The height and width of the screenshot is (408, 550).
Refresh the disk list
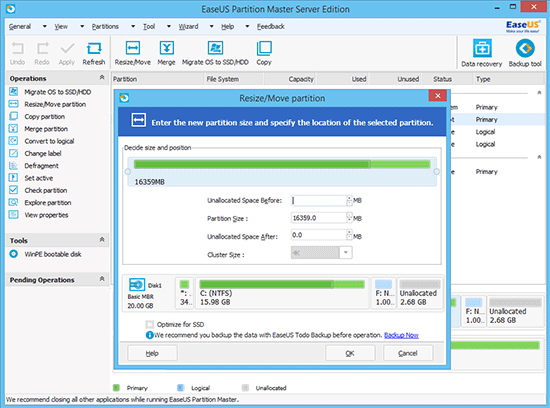pos(94,53)
